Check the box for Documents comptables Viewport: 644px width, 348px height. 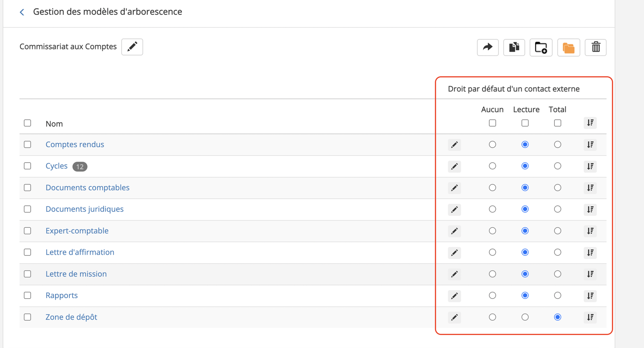pyautogui.click(x=27, y=188)
